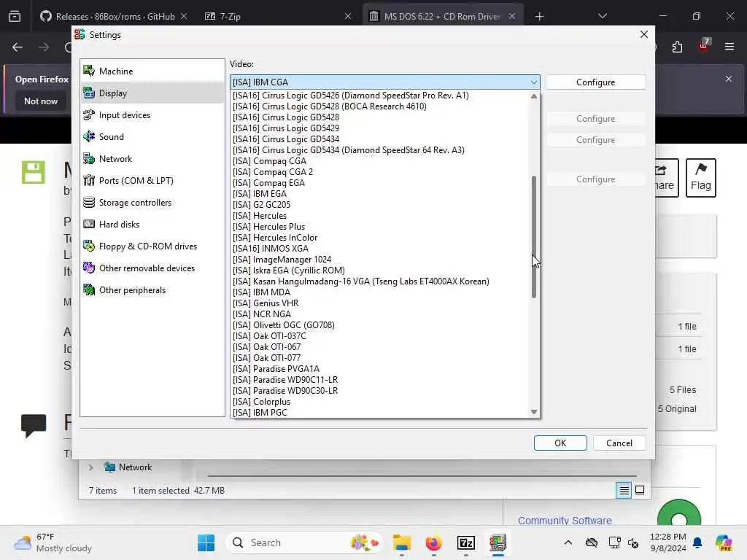Click the taskbar Search box
Screen dimensions: 747x560
305,542
